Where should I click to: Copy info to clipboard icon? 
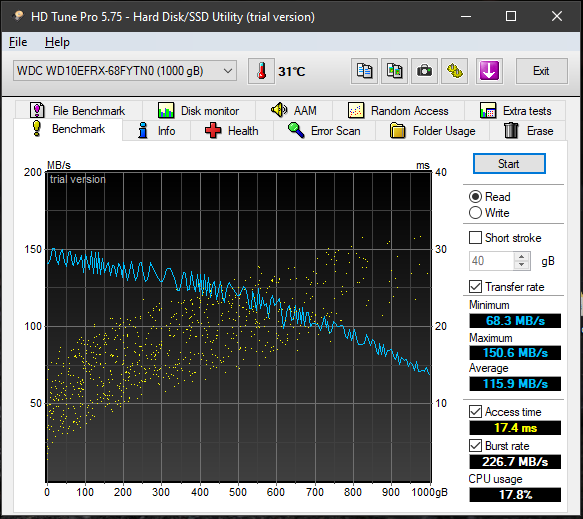[364, 71]
